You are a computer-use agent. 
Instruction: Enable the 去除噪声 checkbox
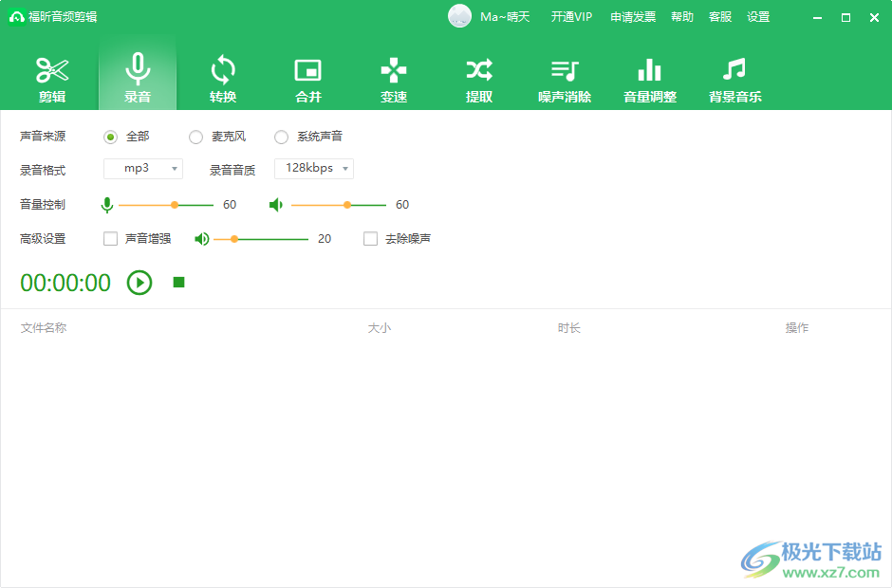[370, 239]
